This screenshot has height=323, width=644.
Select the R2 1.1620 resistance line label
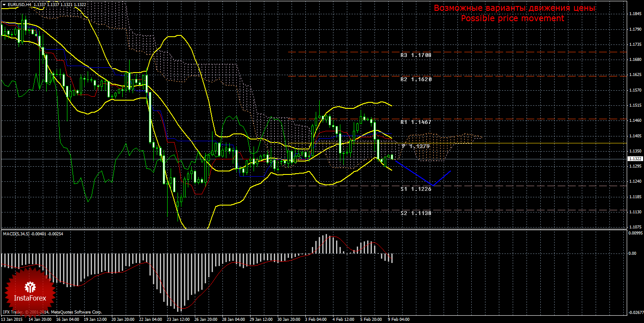[x=416, y=79]
